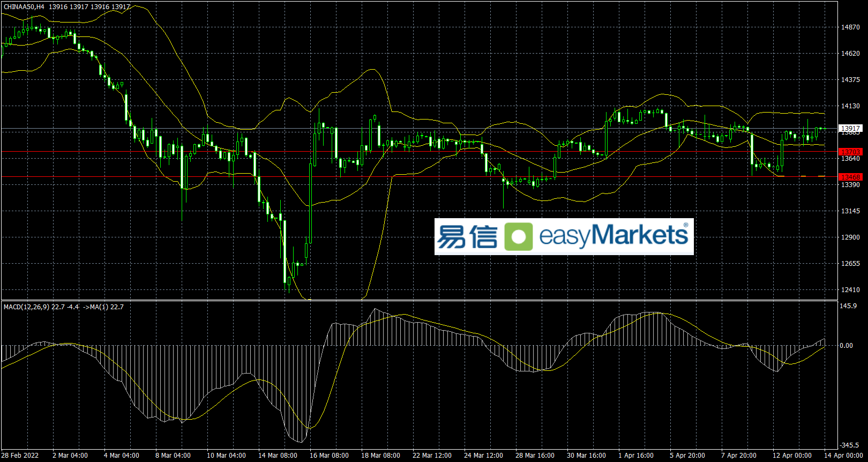The width and height of the screenshot is (868, 462).
Task: Click the 0.00 MACD scale value
Action: [847, 346]
